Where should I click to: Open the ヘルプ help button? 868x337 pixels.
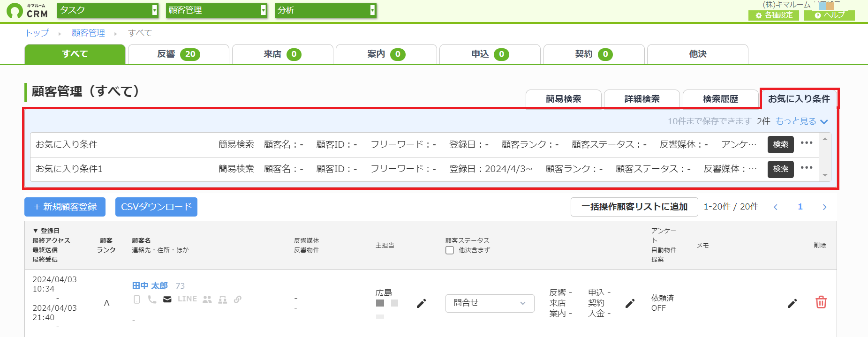pyautogui.click(x=829, y=15)
